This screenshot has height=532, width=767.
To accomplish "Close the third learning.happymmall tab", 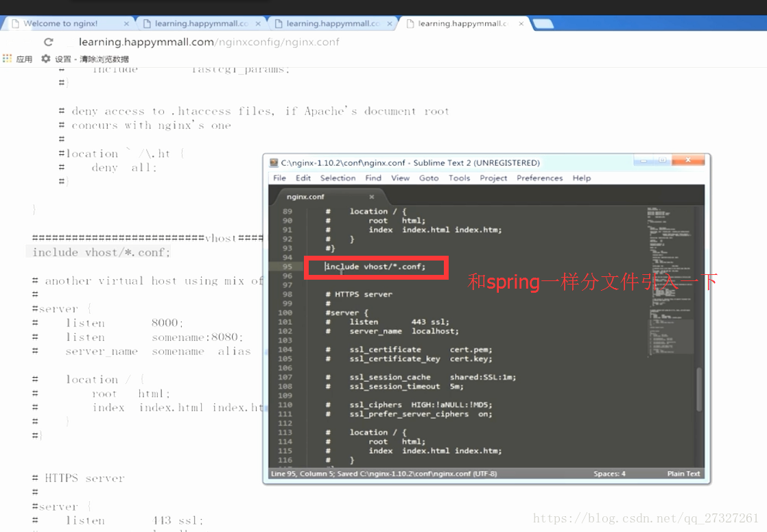I will pyautogui.click(x=390, y=23).
